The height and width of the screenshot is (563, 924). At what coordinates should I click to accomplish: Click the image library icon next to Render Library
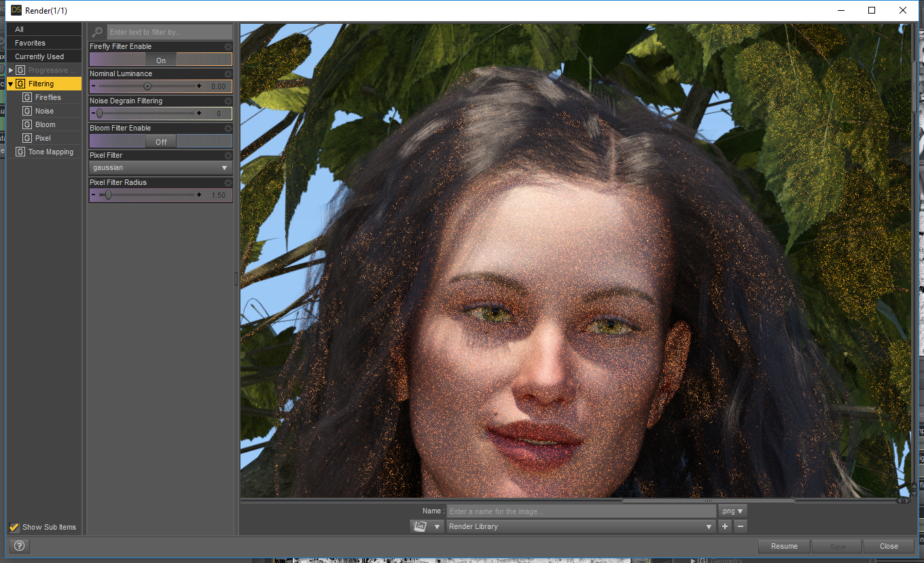point(421,526)
